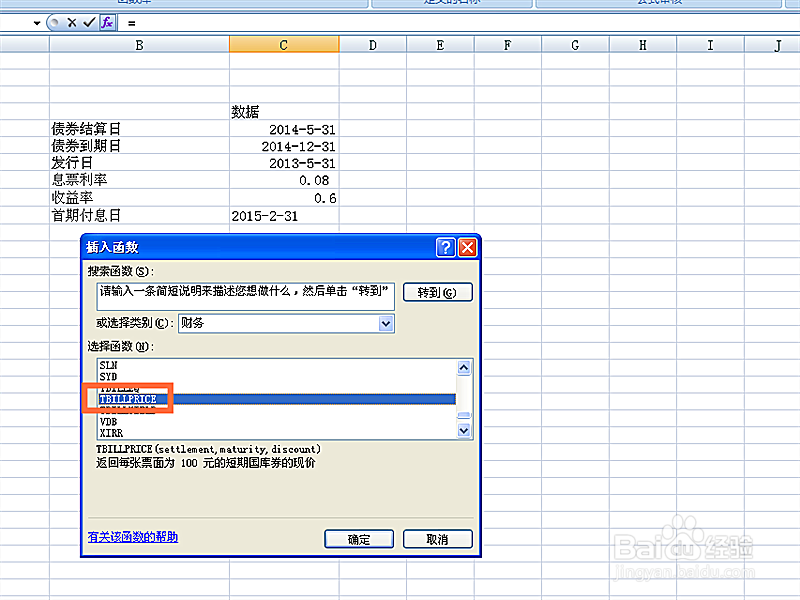This screenshot has width=800, height=600.
Task: Select column F header
Action: [508, 45]
